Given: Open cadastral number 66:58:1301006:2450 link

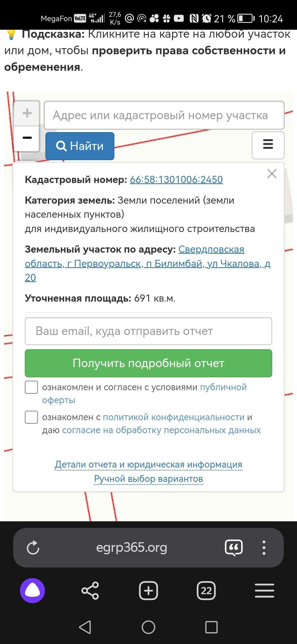Looking at the screenshot, I should (x=176, y=180).
